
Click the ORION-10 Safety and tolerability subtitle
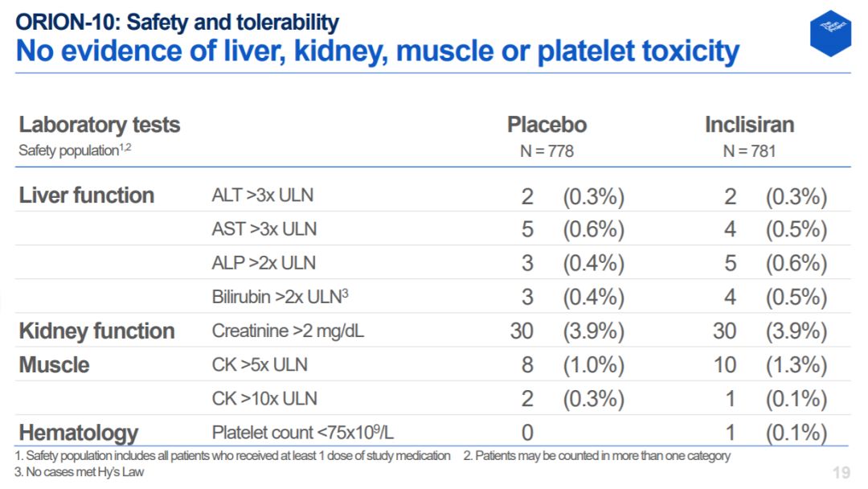177,23
